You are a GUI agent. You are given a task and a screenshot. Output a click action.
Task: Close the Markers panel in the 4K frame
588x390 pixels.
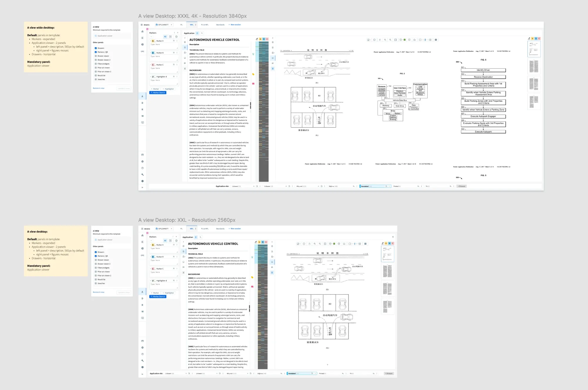coord(178,33)
